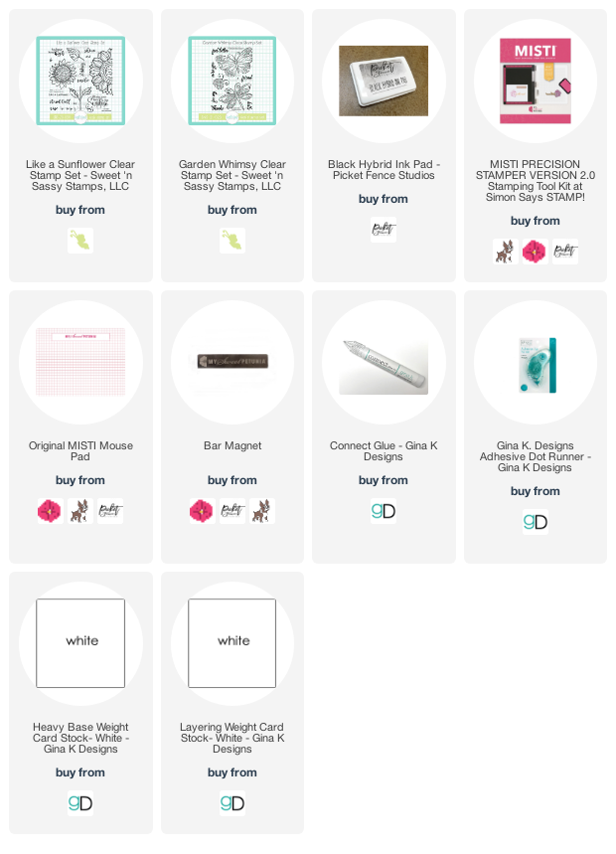Viewport: 616px width, 854px height.
Task: Open the MISTI stamping tool product image
Action: [535, 81]
